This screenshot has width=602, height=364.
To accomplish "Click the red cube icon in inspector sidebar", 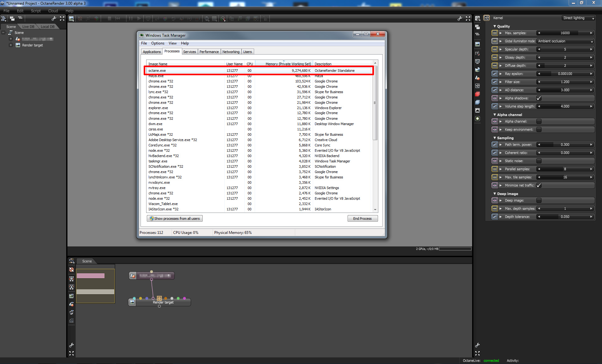I will click(x=477, y=94).
